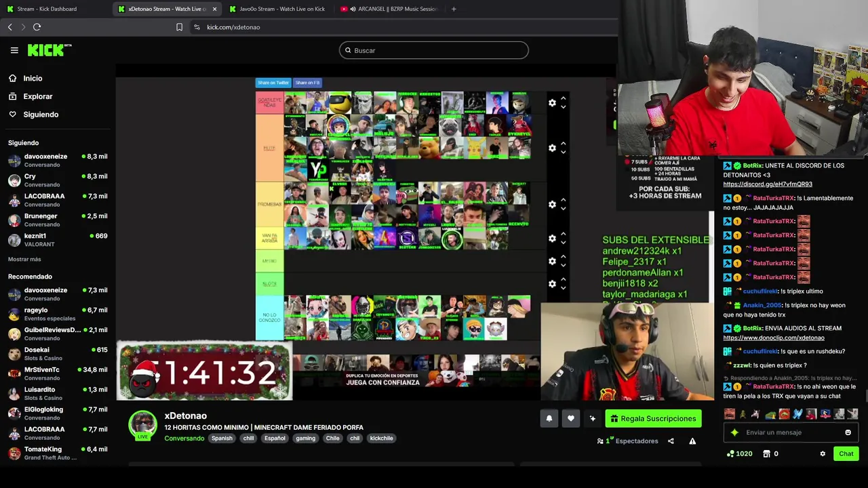Viewport: 868px width, 488px height.
Task: Open followed channel Brunenger
Action: pos(58,220)
